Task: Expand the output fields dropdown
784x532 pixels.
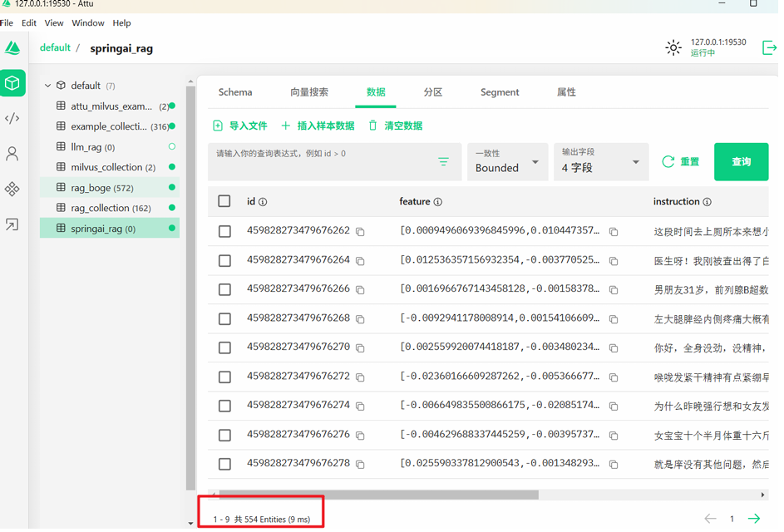Action: (x=600, y=162)
